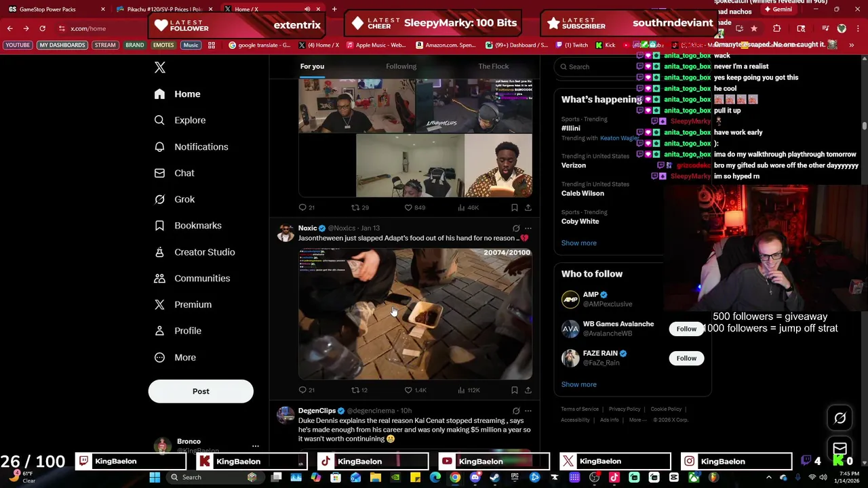Screen dimensions: 868x488
Task: Click the x.com/home address bar
Action: click(88, 28)
